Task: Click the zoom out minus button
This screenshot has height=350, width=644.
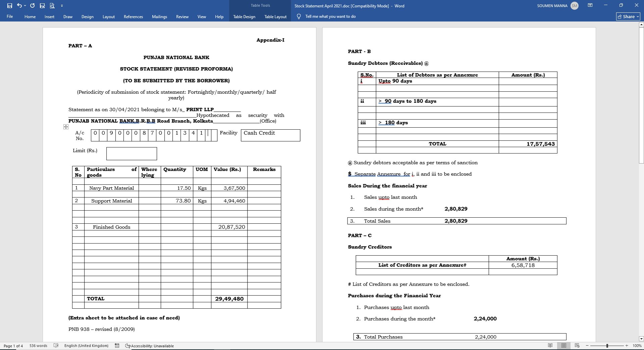Action: tap(587, 346)
